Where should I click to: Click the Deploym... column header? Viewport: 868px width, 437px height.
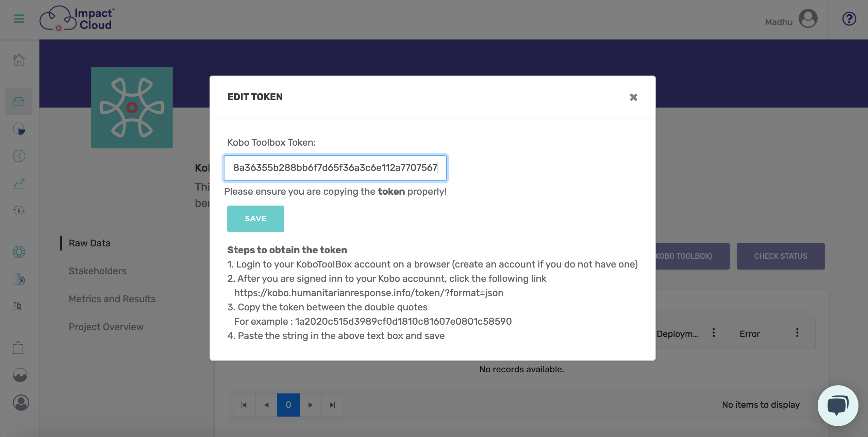[677, 334]
